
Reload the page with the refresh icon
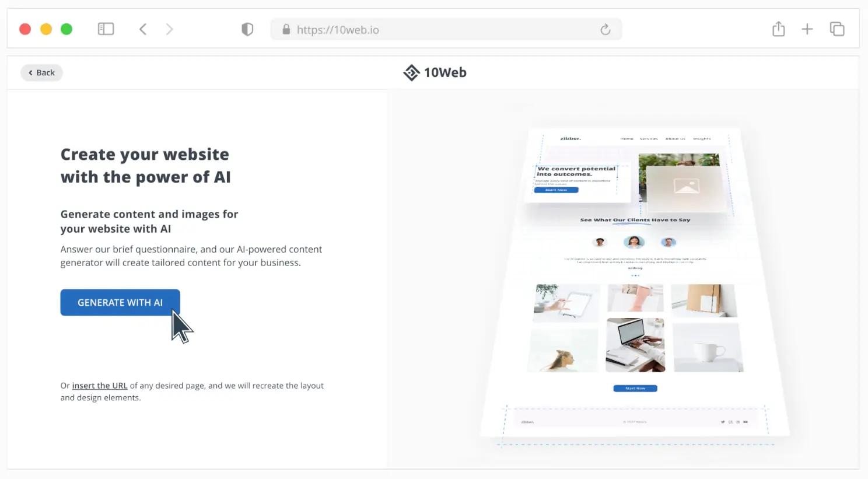(x=605, y=29)
